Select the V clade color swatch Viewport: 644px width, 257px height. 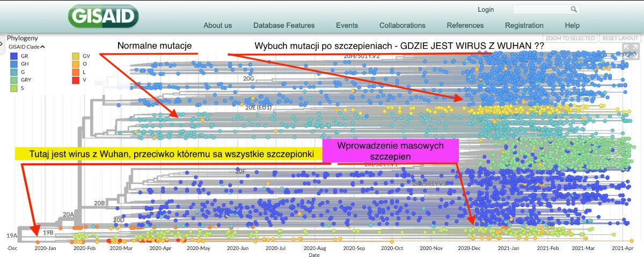(x=76, y=79)
